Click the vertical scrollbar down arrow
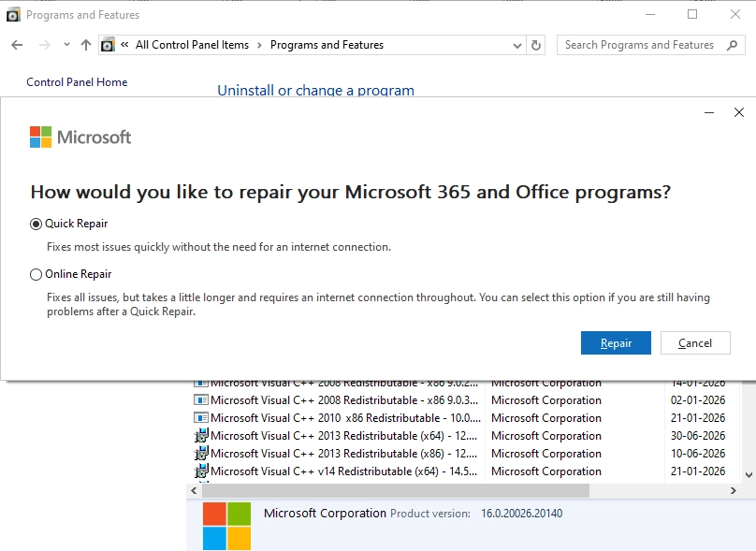This screenshot has height=551, width=756. (x=749, y=475)
